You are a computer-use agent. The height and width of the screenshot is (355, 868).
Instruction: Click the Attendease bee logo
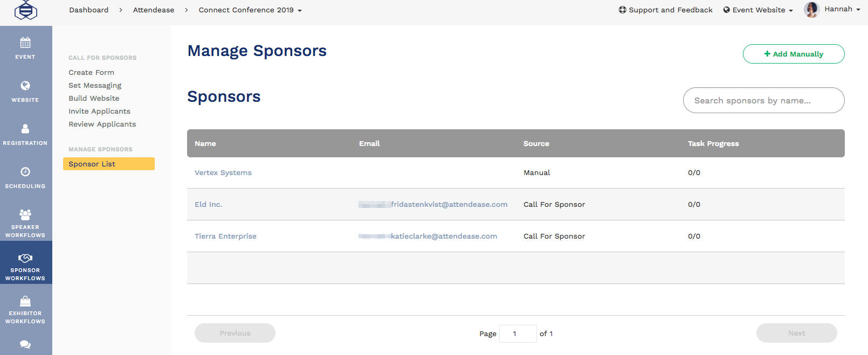coord(26,10)
